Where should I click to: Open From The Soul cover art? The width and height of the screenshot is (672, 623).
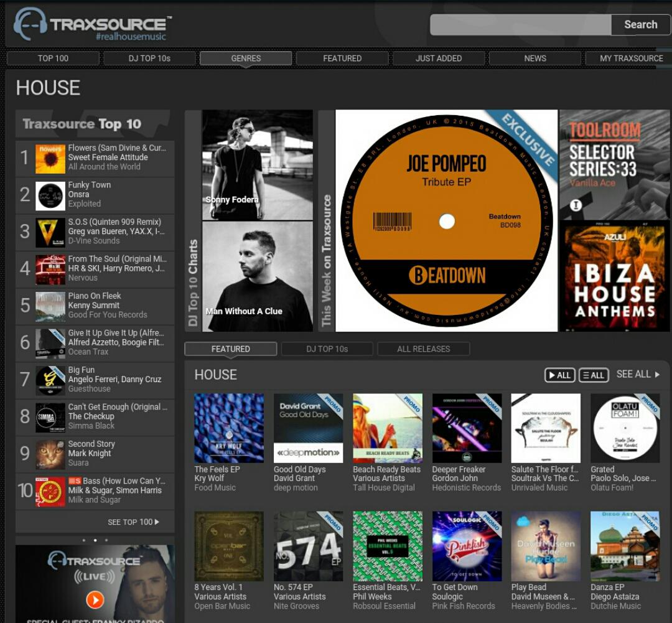[x=50, y=269]
